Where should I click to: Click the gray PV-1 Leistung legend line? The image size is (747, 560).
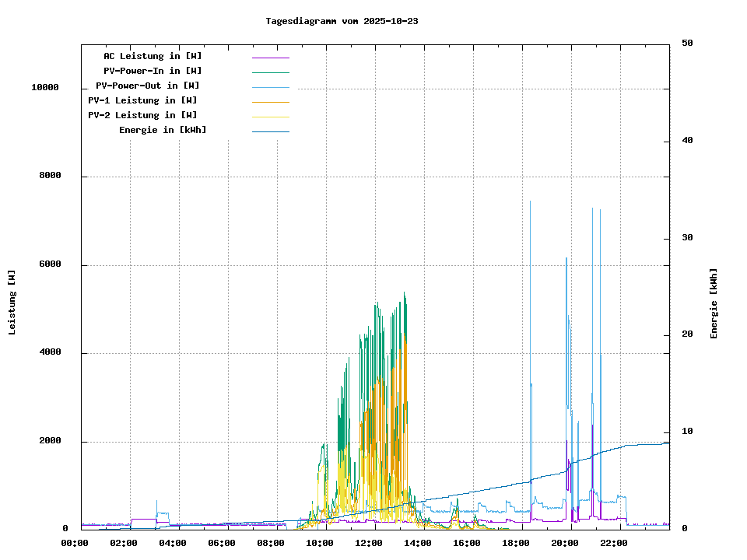point(270,102)
